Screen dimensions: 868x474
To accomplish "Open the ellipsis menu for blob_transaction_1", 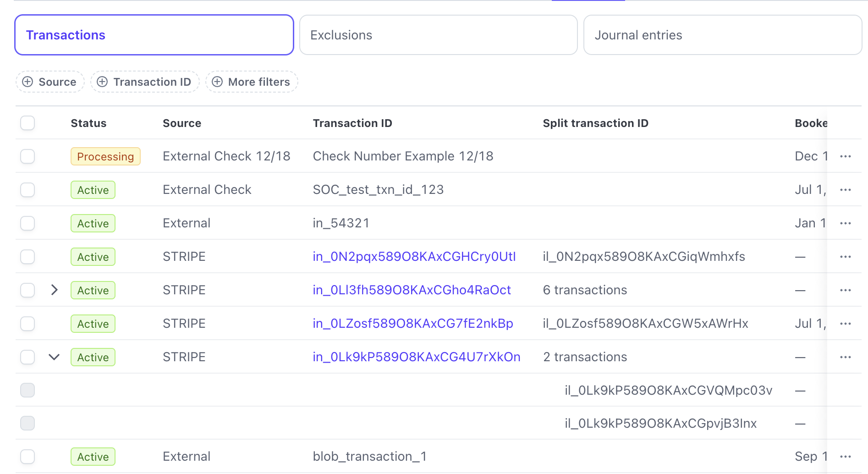I will [845, 456].
